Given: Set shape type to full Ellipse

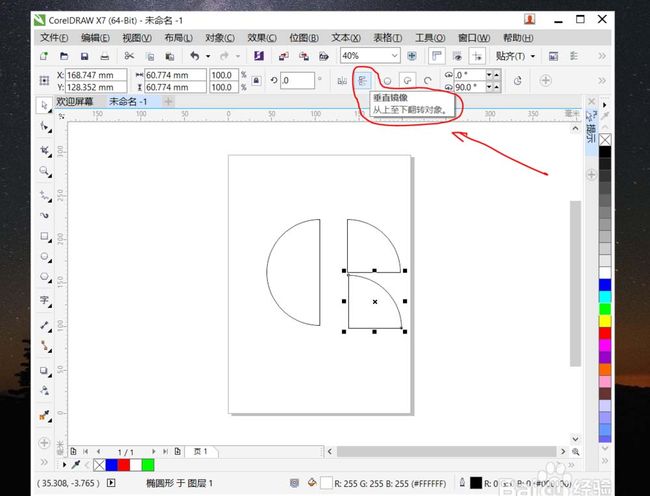Looking at the screenshot, I should coord(387,81).
